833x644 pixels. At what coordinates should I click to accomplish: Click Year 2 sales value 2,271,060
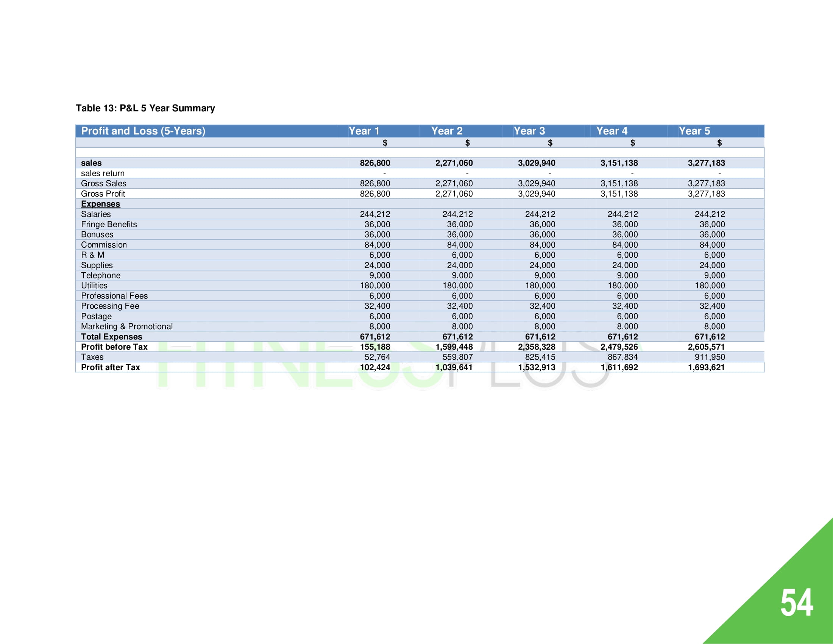454,163
